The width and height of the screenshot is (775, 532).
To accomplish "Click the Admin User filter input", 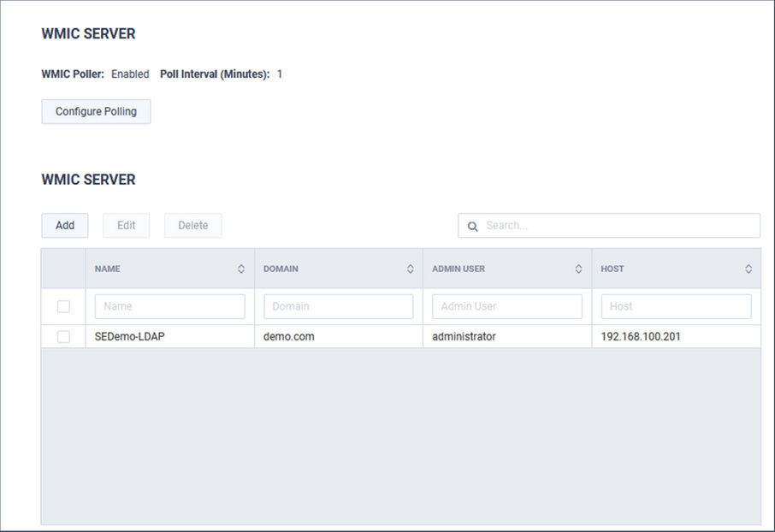I will point(507,306).
